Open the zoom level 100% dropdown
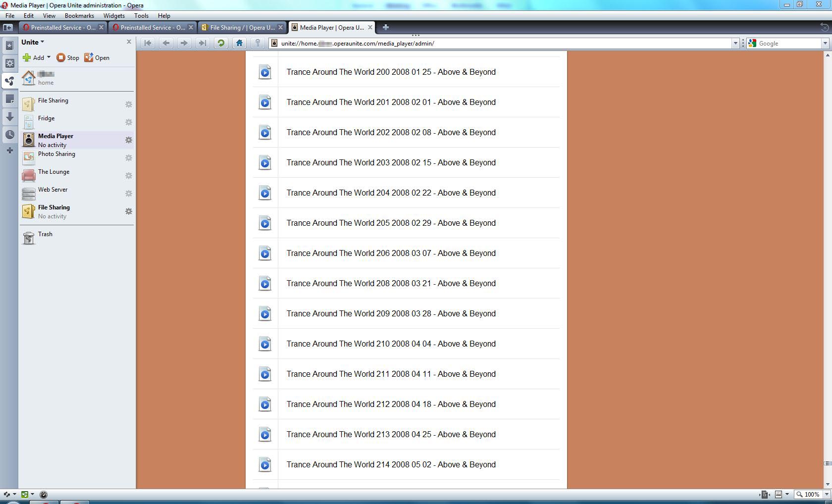The width and height of the screenshot is (832, 504). coord(826,494)
